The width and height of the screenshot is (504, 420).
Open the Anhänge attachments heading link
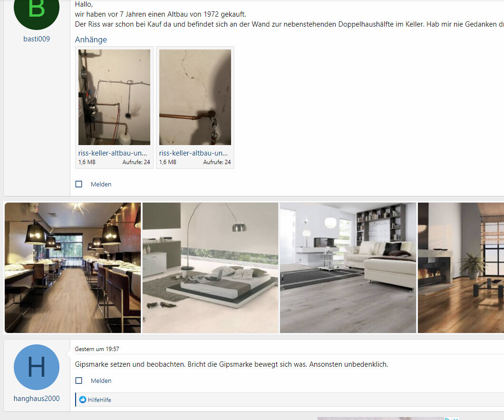pyautogui.click(x=91, y=39)
